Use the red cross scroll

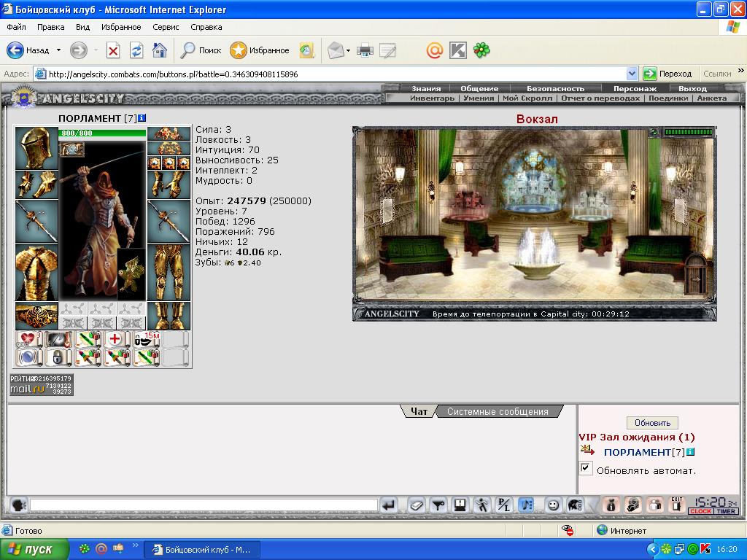[x=116, y=340]
